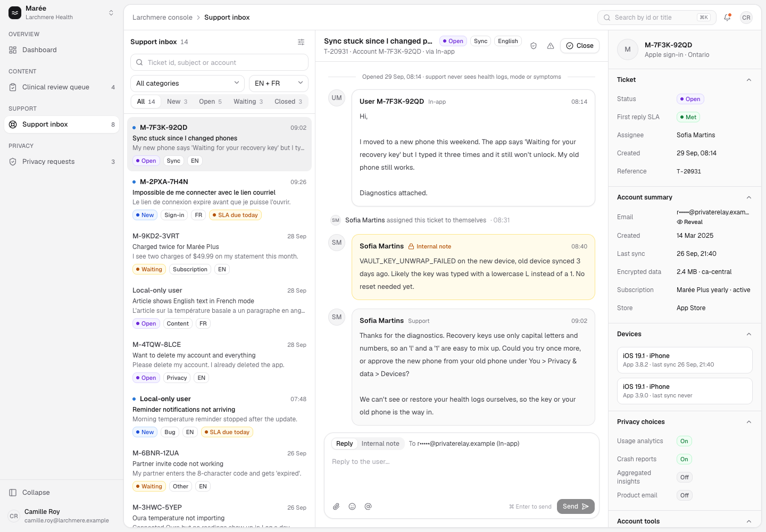Filter inbox by New tickets
Image resolution: width=766 pixels, height=532 pixels.
tap(177, 102)
